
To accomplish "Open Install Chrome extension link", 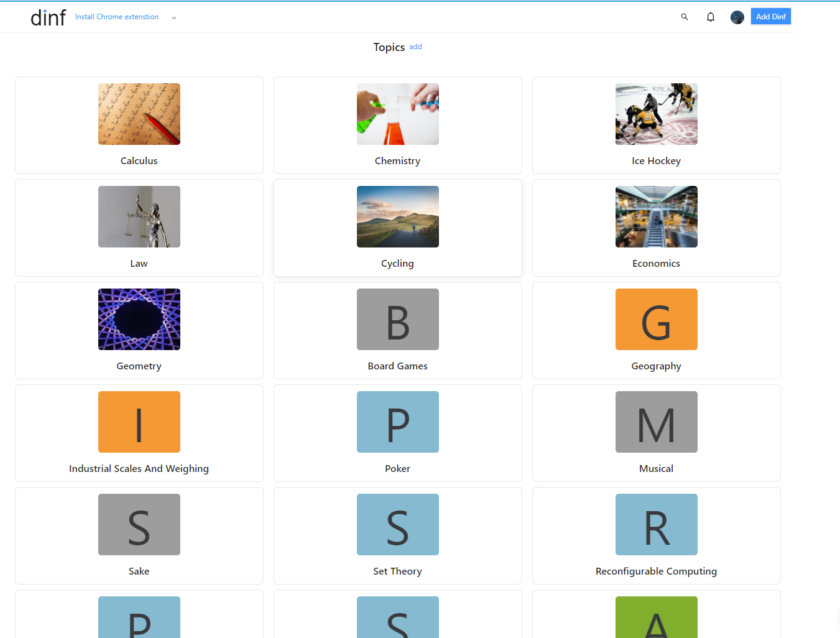I will coord(117,17).
